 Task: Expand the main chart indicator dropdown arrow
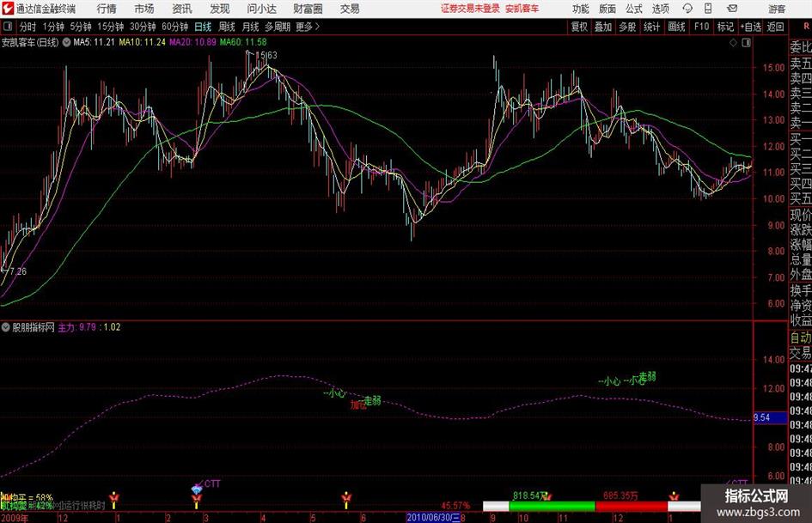coord(66,42)
